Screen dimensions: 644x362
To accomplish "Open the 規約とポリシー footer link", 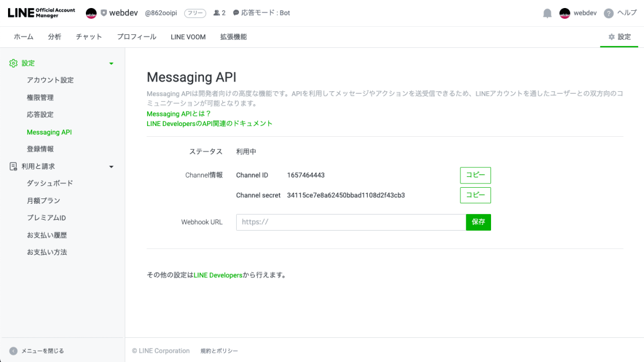I will [x=219, y=351].
